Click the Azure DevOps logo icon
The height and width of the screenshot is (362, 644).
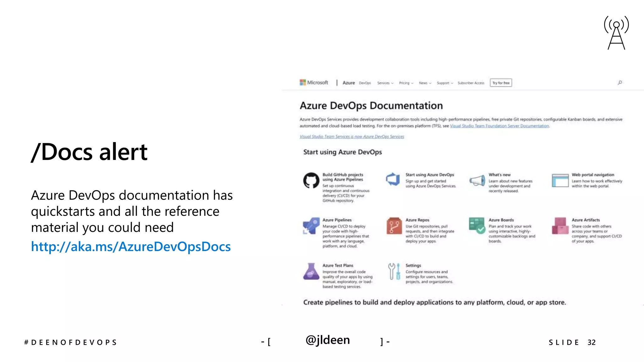[x=393, y=179]
